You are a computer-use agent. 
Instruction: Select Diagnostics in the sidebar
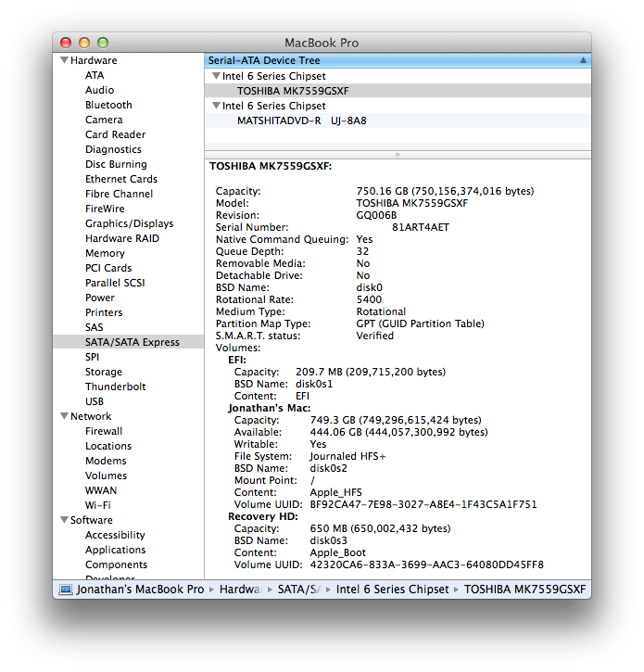pyautogui.click(x=113, y=149)
